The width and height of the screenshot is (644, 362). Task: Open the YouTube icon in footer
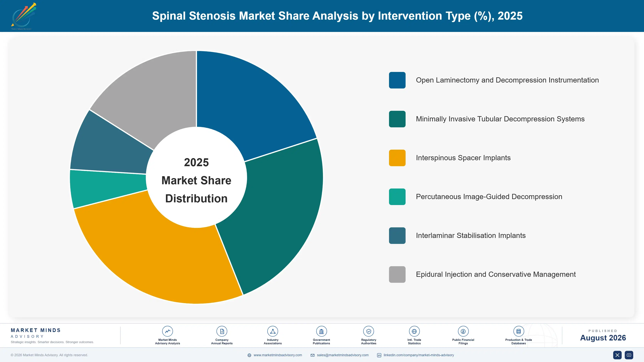(x=629, y=355)
